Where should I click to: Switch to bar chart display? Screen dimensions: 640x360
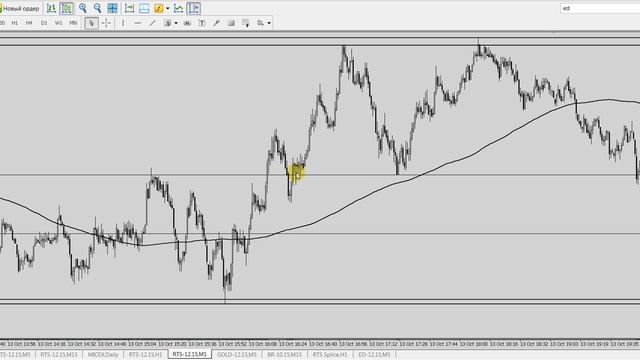click(x=51, y=8)
